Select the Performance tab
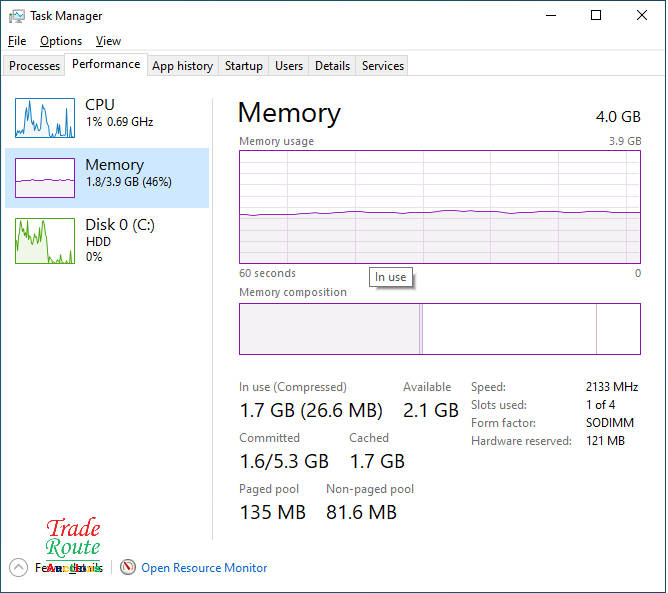 pos(106,64)
